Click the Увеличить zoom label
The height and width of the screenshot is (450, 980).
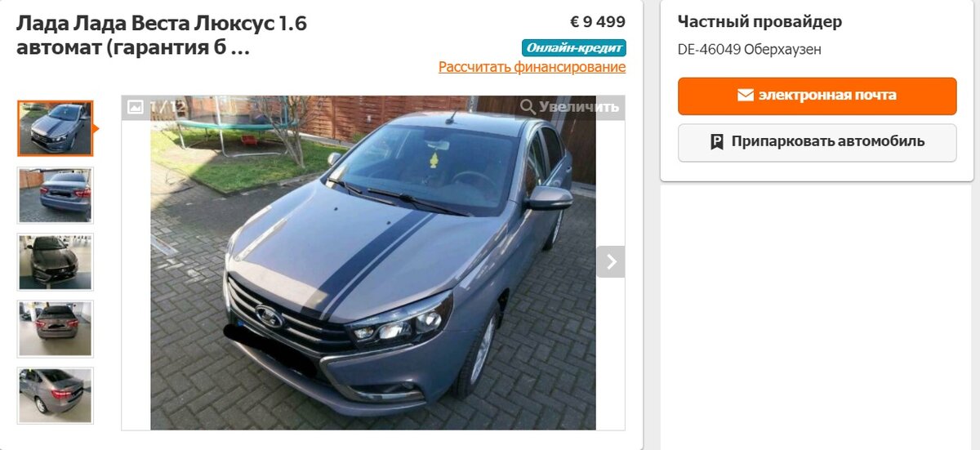(x=579, y=107)
